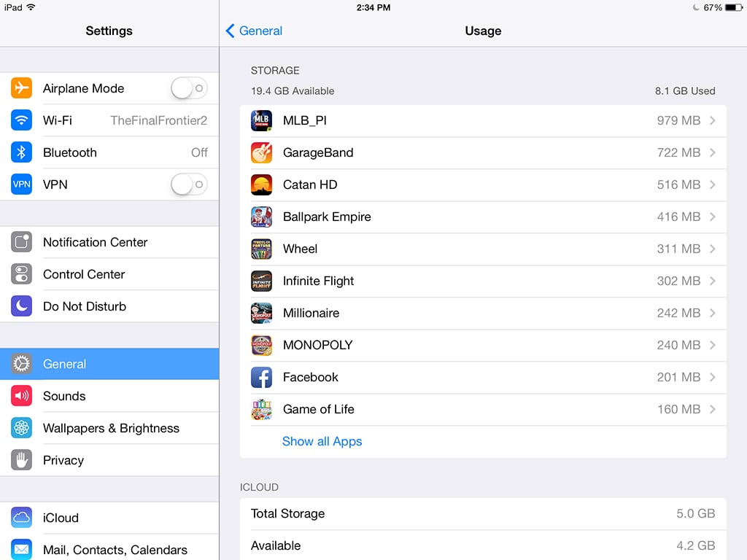This screenshot has width=747, height=560.
Task: Open Mail, Contacts, Calendars settings
Action: pyautogui.click(x=109, y=550)
